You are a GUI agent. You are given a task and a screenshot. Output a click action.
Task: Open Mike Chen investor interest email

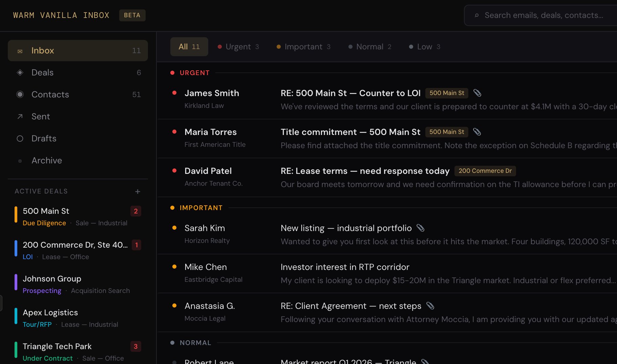tap(387, 273)
